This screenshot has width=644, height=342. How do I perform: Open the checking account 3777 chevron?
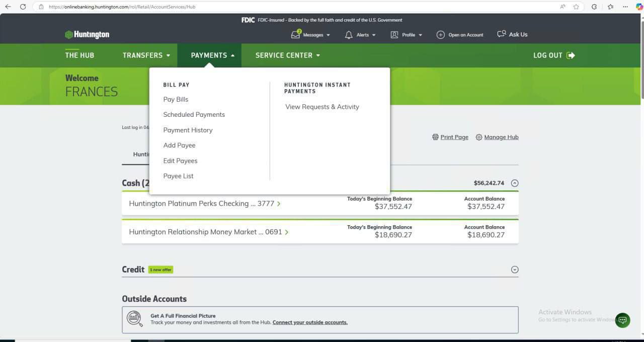pyautogui.click(x=279, y=204)
